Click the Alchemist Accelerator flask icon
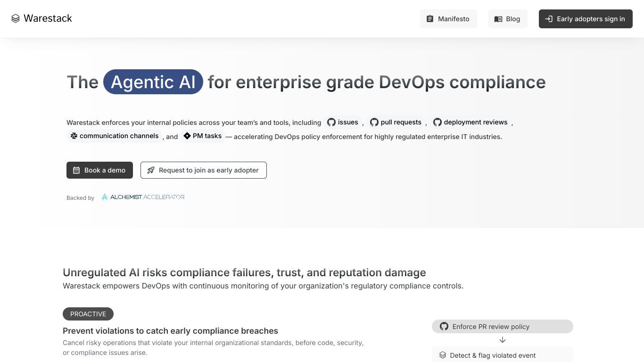 105,197
